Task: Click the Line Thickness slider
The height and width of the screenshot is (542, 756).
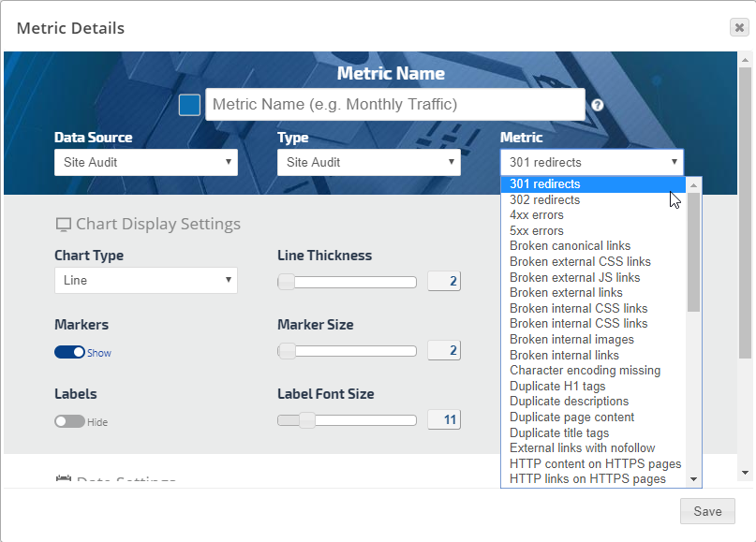Action: [347, 282]
